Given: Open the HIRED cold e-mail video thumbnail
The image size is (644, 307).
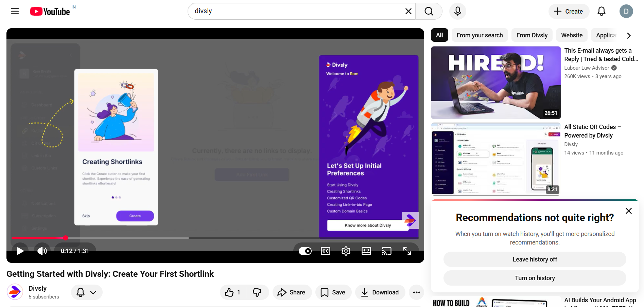Looking at the screenshot, I should [496, 83].
